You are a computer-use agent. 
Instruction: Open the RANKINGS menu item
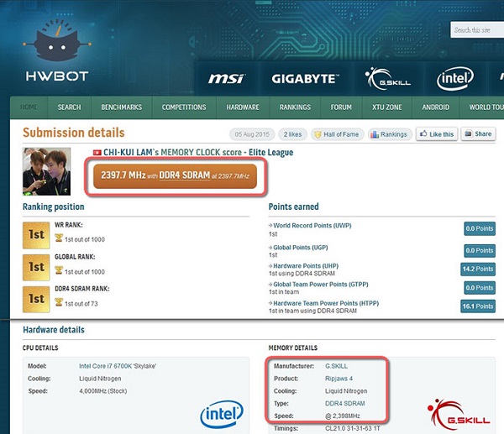click(x=295, y=107)
